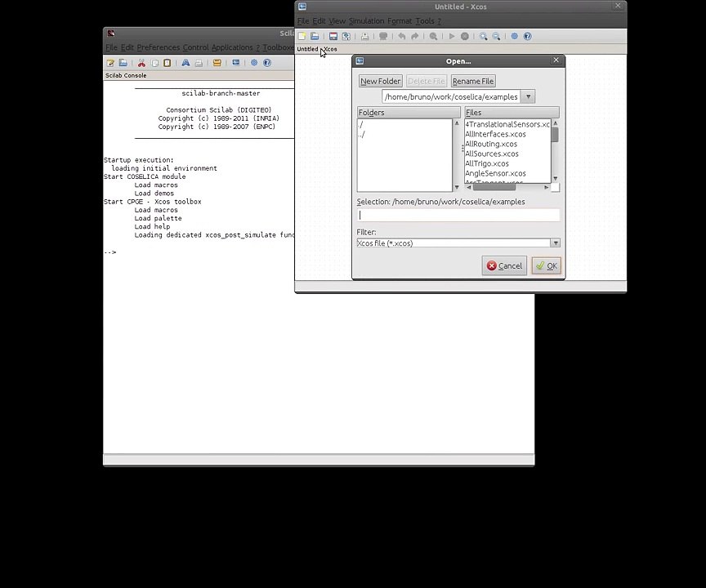Stop simulation with the round stop icon

(465, 37)
